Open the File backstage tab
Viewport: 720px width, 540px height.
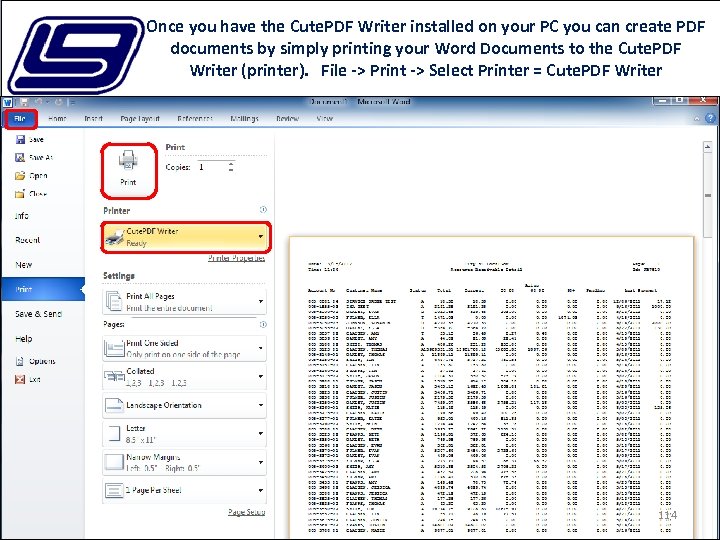click(x=20, y=119)
